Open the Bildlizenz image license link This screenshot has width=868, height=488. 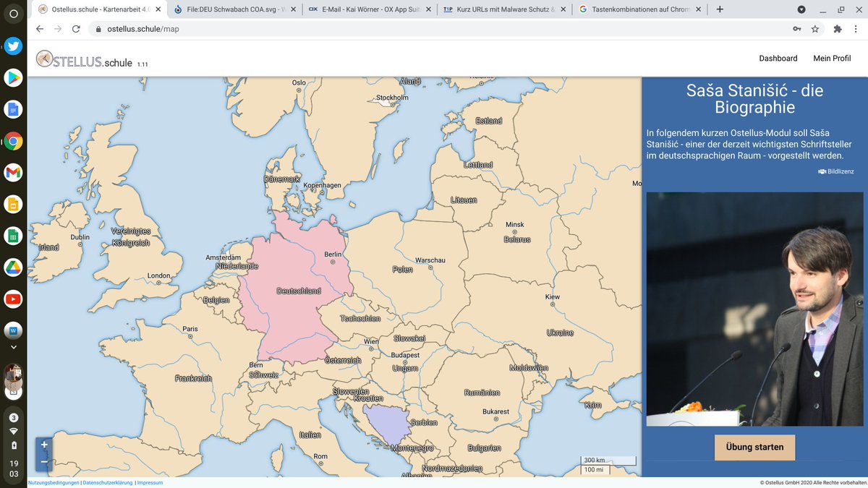[836, 171]
